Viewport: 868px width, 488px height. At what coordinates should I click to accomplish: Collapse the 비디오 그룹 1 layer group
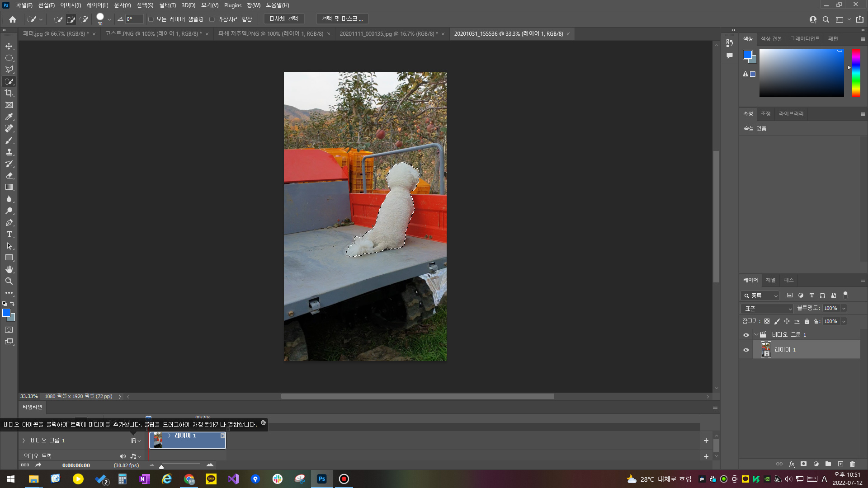756,335
